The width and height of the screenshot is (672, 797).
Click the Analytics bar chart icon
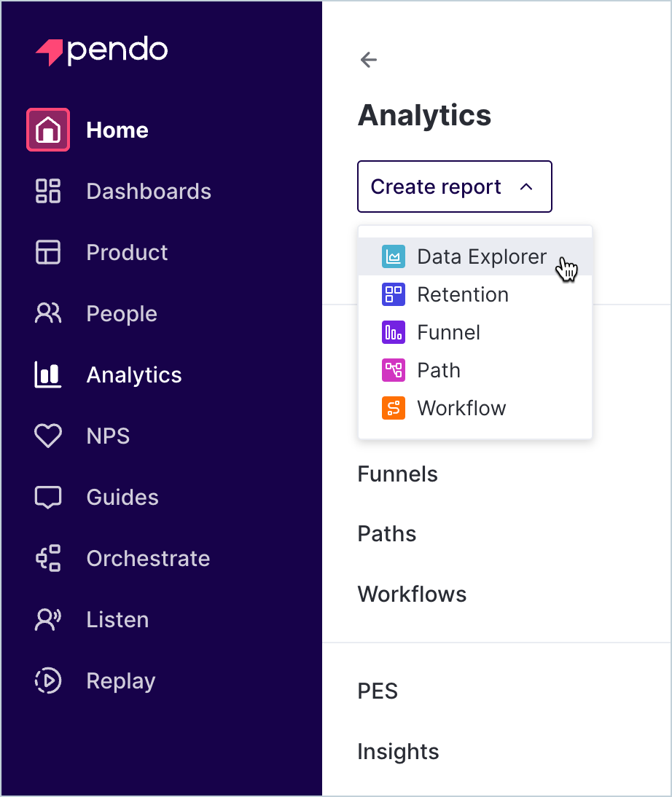(48, 374)
